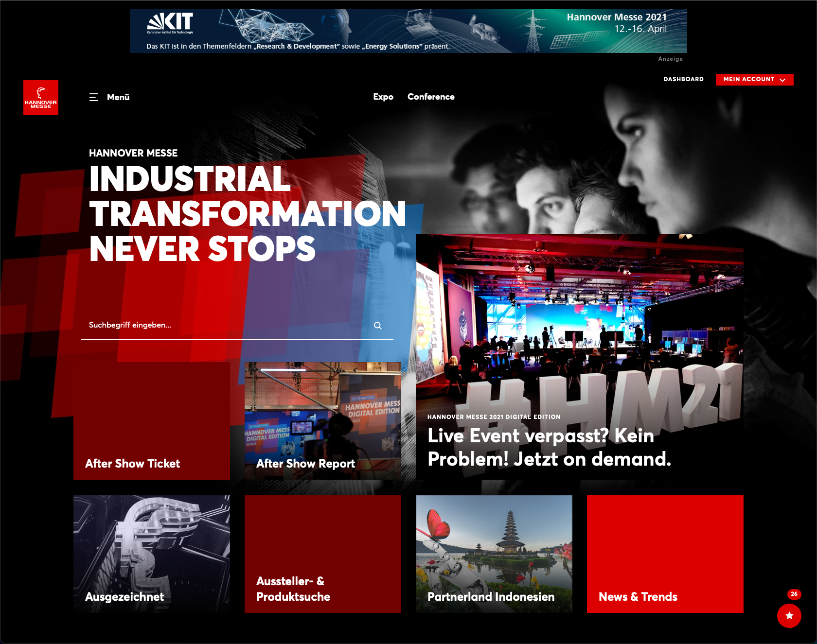Open the Conference navigation item
This screenshot has height=644, width=817.
point(431,97)
